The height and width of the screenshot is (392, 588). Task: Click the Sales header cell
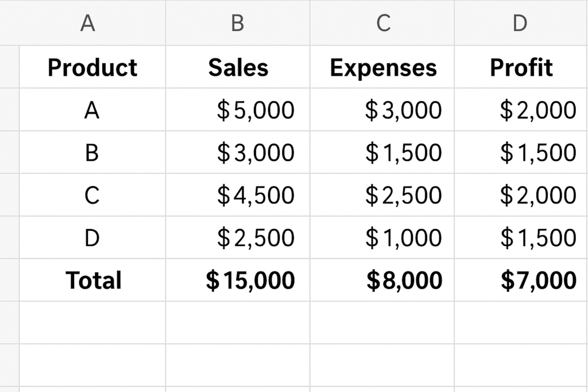point(238,67)
